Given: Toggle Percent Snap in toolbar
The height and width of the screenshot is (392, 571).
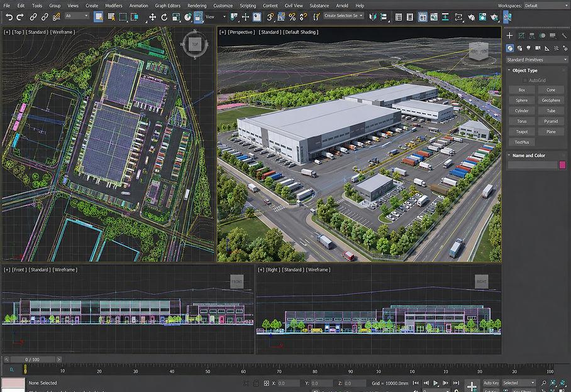Looking at the screenshot, I should pyautogui.click(x=292, y=17).
